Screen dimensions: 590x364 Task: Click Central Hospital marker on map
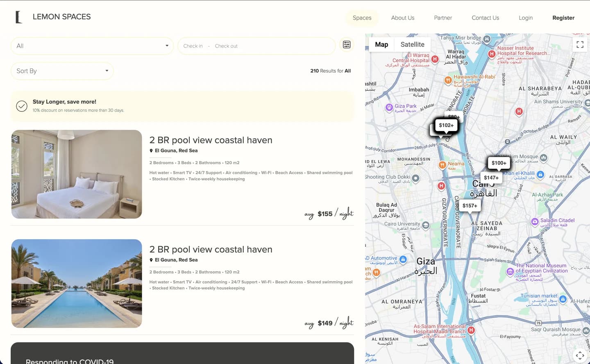tap(435, 59)
